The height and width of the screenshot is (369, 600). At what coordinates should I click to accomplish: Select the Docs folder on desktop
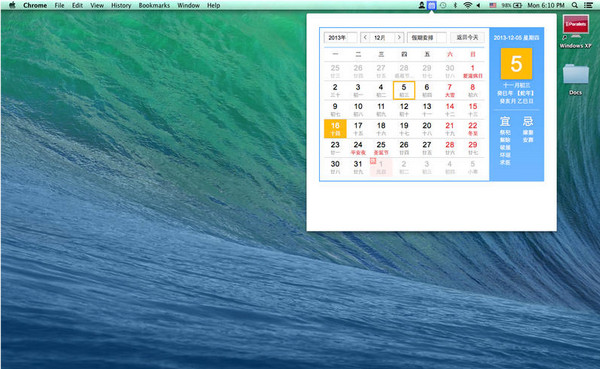[x=576, y=80]
